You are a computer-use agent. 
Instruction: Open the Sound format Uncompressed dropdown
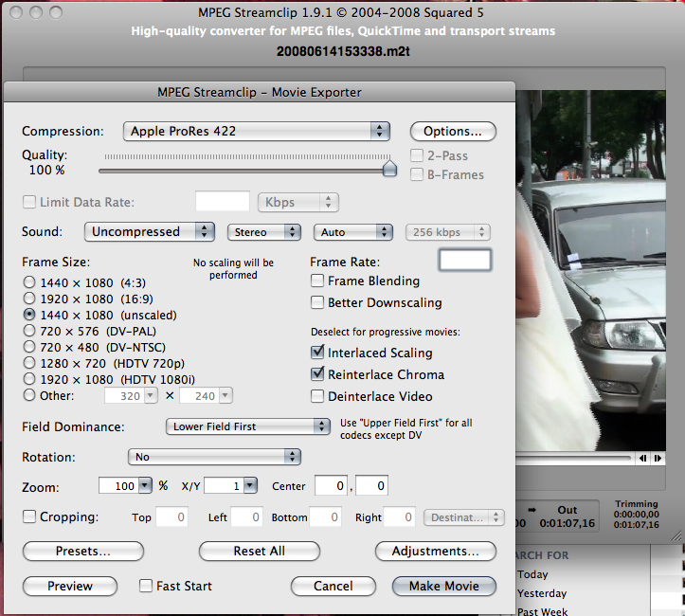[x=150, y=231]
